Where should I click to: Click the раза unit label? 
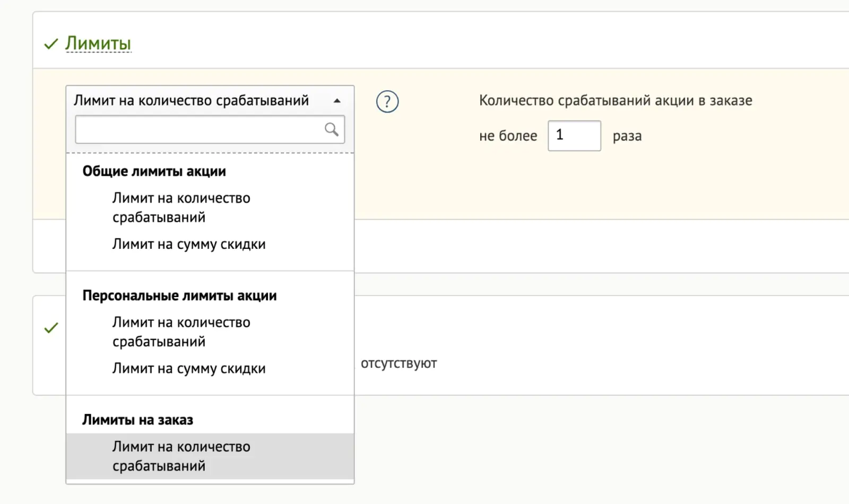pyautogui.click(x=627, y=136)
